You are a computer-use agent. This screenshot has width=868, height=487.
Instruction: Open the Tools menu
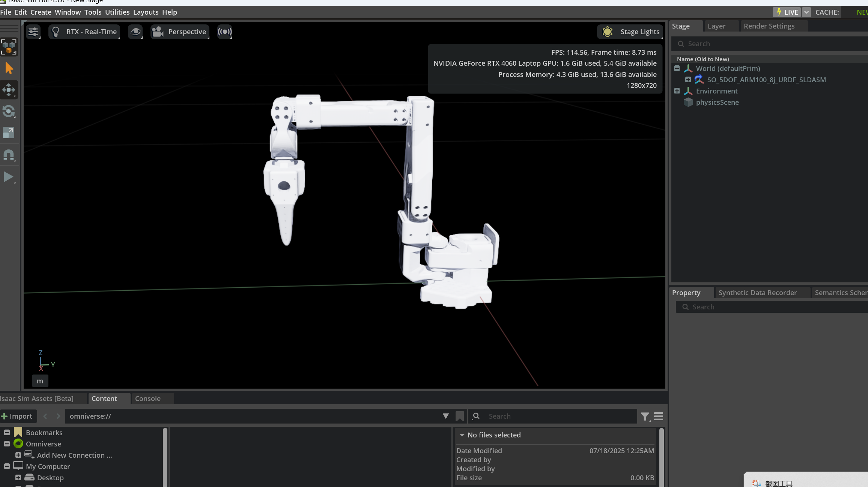pyautogui.click(x=93, y=12)
